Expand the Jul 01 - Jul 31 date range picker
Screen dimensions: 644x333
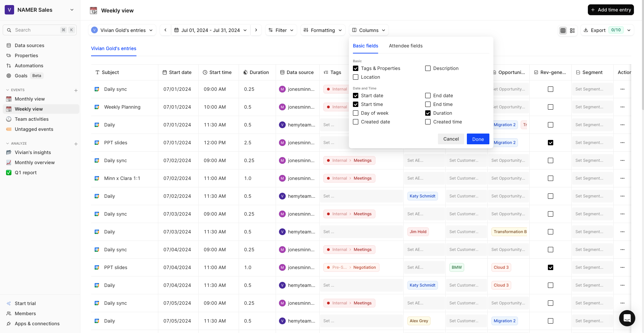pos(245,30)
